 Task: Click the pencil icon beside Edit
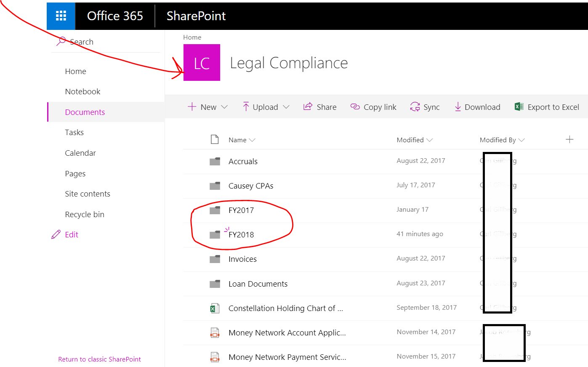pos(56,234)
